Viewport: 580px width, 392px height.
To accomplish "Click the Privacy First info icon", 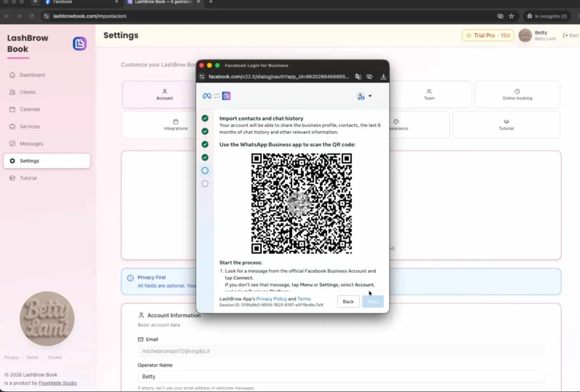I will 130,278.
